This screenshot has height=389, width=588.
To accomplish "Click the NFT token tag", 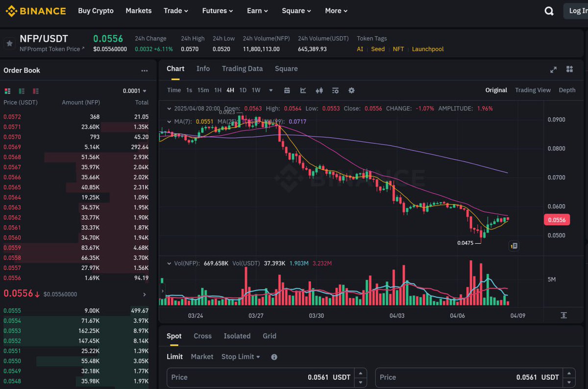I will click(398, 49).
